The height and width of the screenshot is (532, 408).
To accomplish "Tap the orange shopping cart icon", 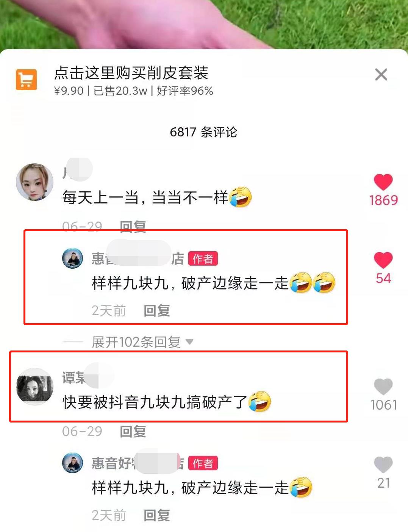I will 26,80.
